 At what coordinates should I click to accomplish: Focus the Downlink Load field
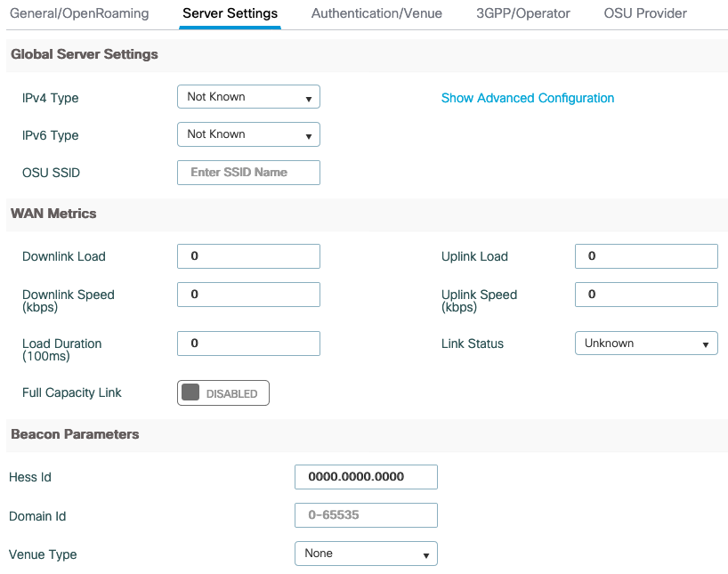point(248,256)
